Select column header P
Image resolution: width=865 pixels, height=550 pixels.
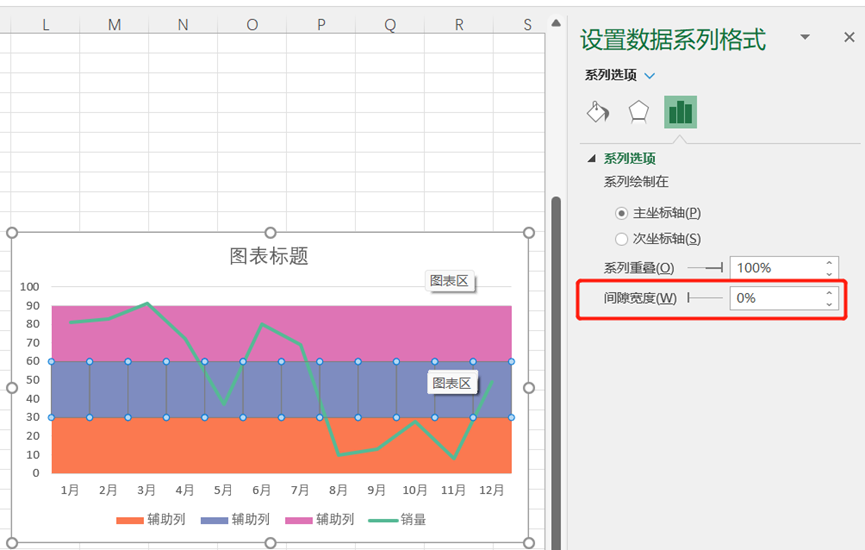321,25
